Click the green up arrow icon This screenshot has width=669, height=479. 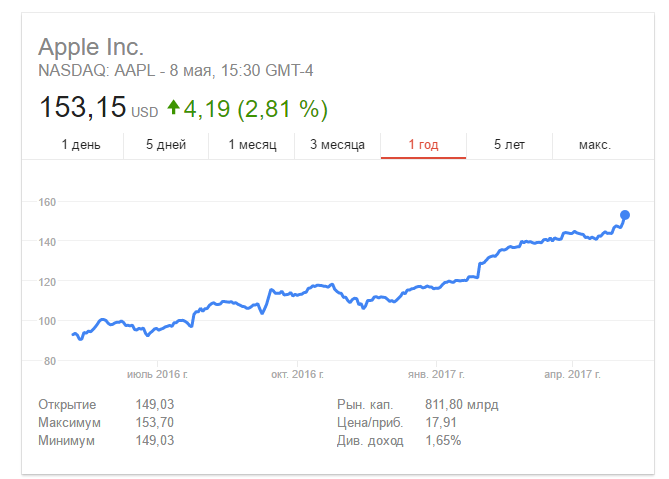coord(174,107)
